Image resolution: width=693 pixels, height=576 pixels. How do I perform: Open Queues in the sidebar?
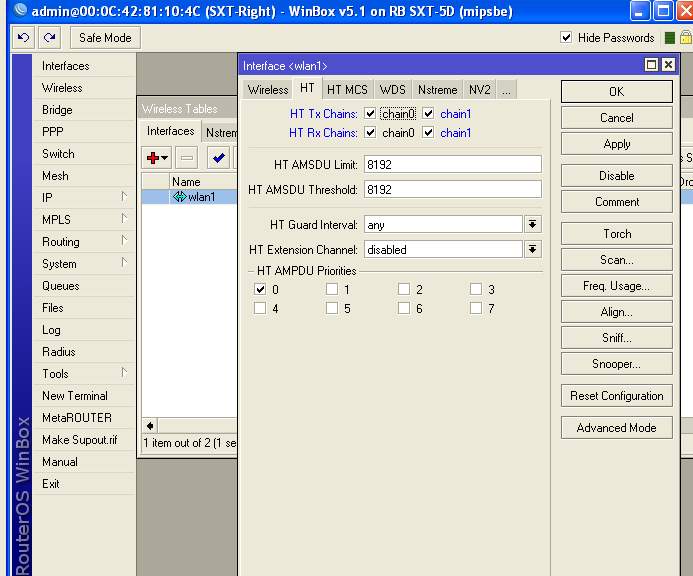click(61, 286)
